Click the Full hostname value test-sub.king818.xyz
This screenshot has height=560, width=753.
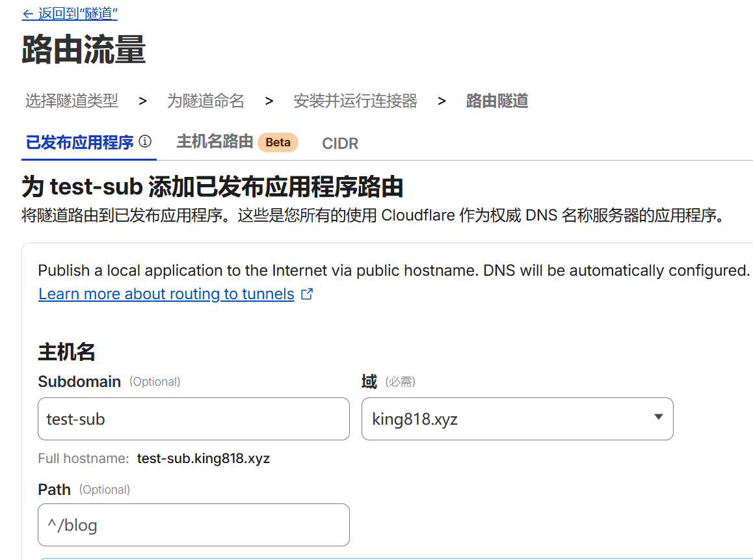tap(203, 459)
